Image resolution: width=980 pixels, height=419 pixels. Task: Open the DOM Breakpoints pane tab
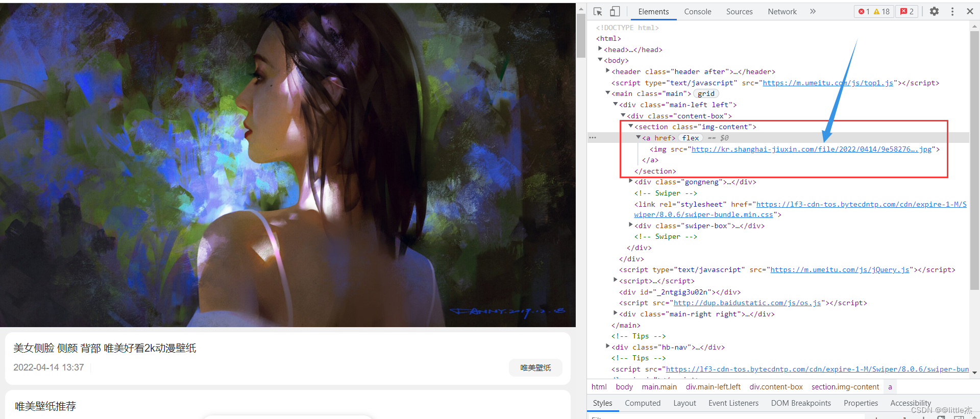(801, 403)
